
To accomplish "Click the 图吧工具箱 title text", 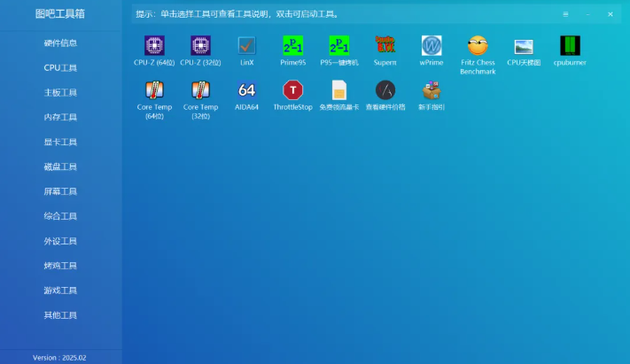I will (60, 13).
